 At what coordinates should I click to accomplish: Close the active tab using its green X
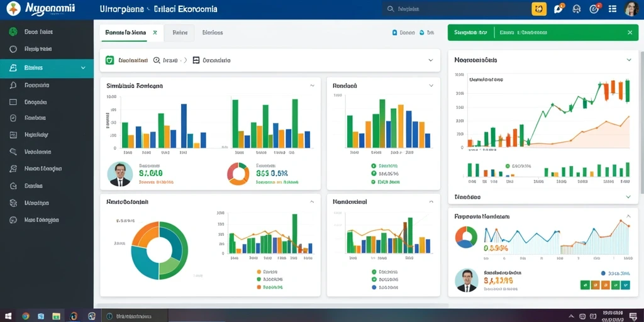pyautogui.click(x=155, y=32)
